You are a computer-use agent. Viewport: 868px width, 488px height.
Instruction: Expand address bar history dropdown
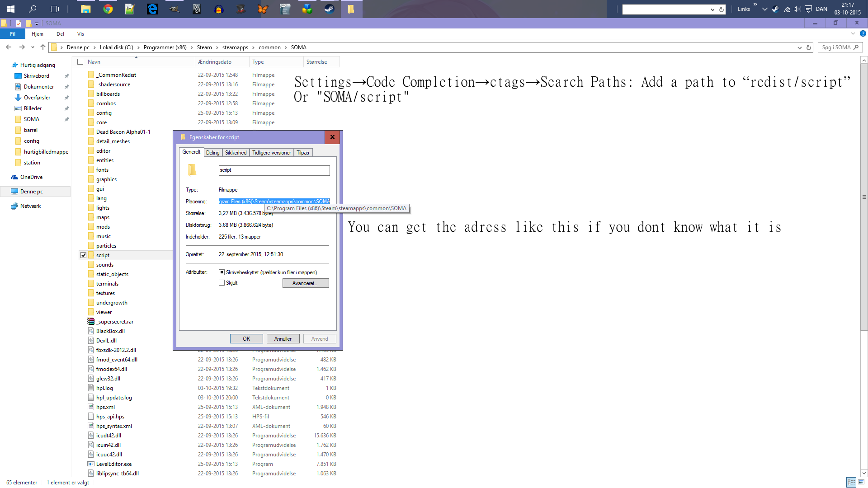point(799,47)
